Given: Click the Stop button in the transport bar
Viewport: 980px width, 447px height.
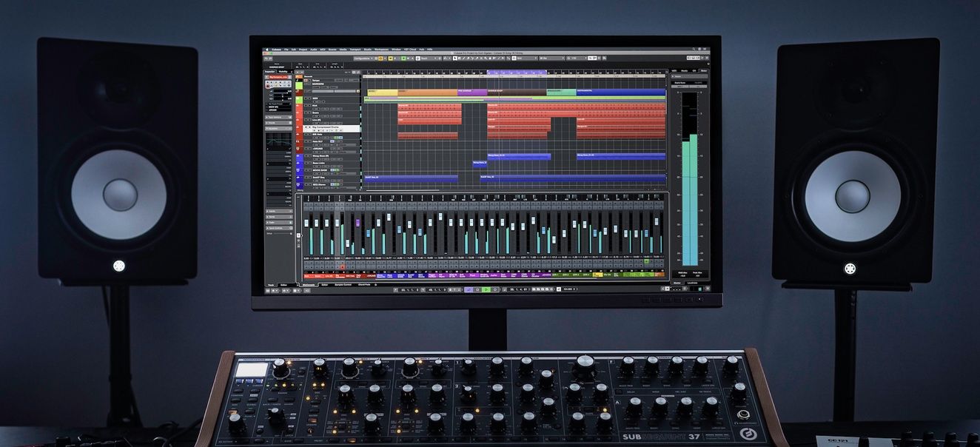Looking at the screenshot, I should (477, 289).
